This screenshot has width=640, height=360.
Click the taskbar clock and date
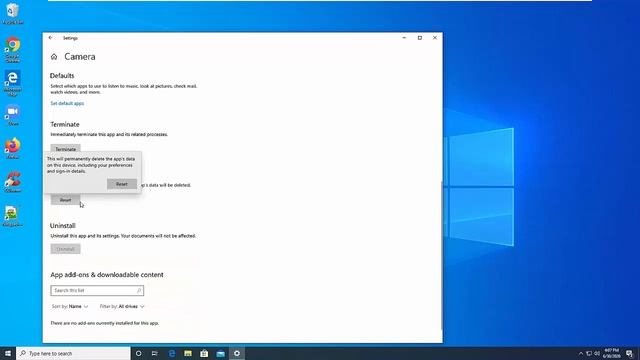611,353
